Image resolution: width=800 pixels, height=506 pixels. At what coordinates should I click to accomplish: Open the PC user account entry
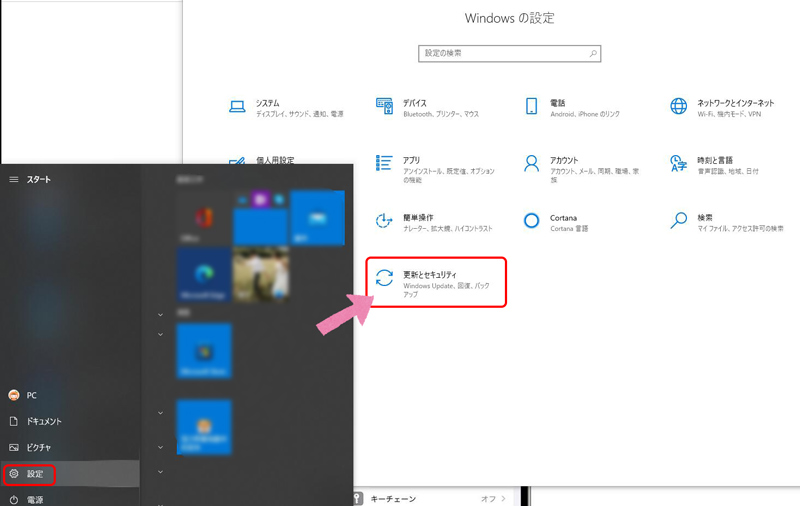(23, 395)
